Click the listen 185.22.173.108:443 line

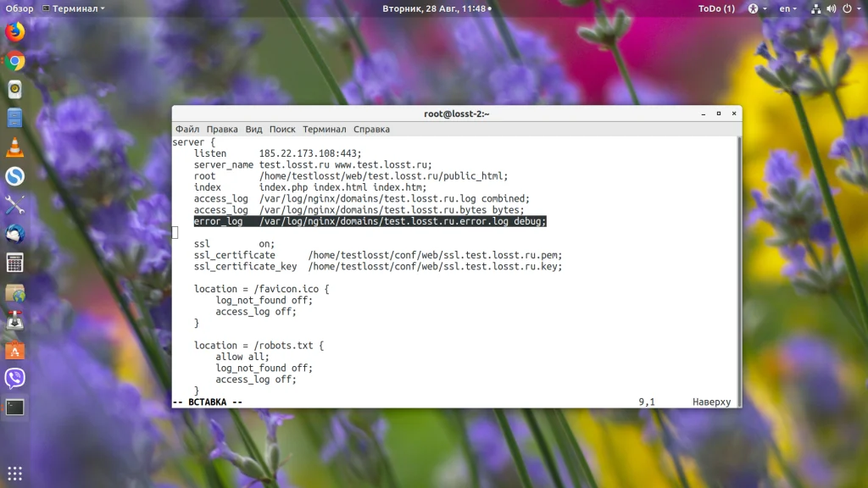(x=277, y=153)
